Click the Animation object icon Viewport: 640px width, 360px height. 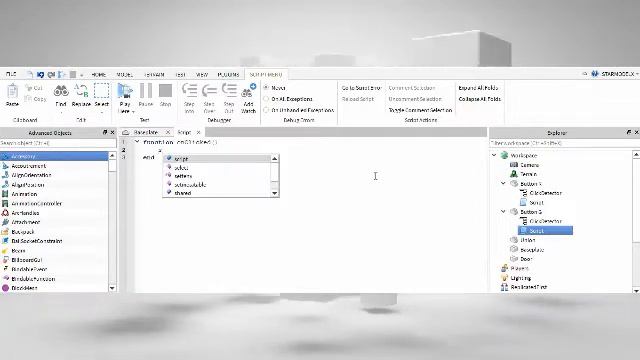pyautogui.click(x=5, y=194)
